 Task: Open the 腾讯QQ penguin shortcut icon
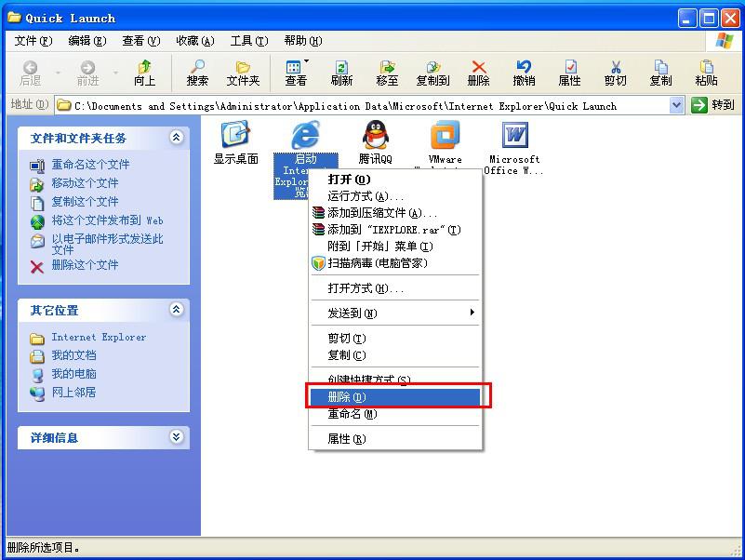[375, 136]
